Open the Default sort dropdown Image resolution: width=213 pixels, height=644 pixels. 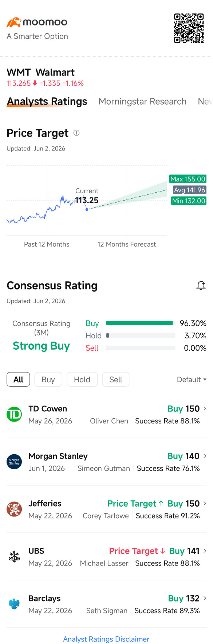click(192, 379)
